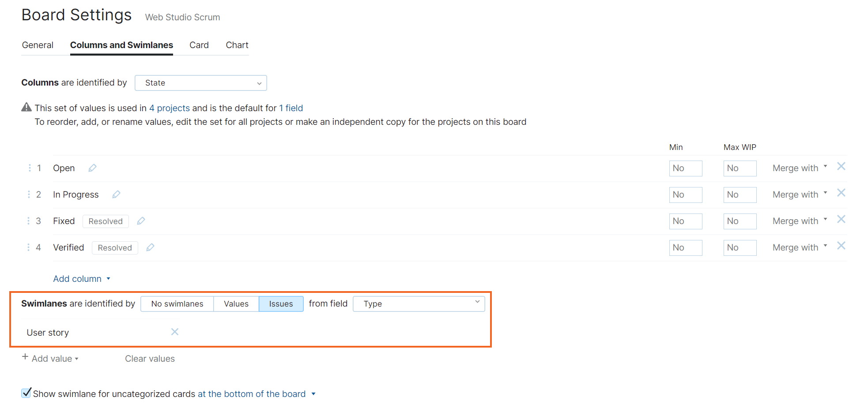This screenshot has height=408, width=868.
Task: Open the Chart settings tab
Action: pos(237,45)
